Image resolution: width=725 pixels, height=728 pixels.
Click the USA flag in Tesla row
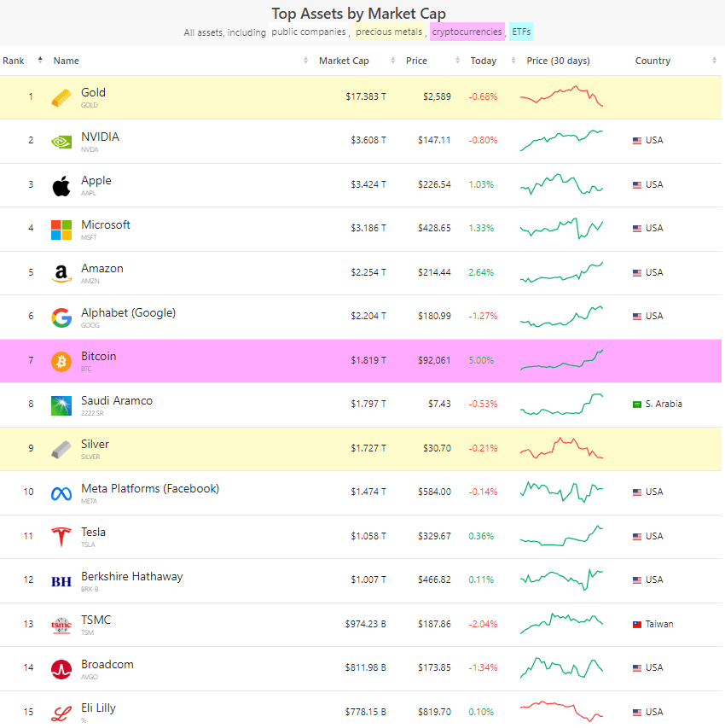637,536
